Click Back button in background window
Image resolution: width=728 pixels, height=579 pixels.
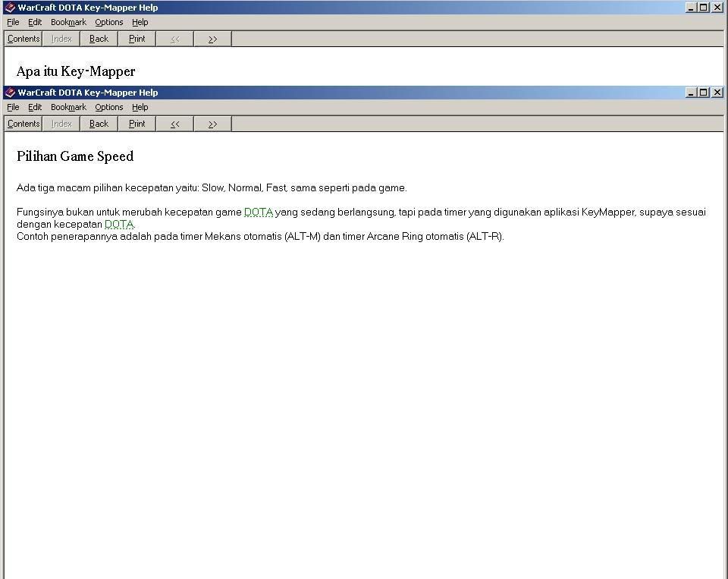pos(99,39)
